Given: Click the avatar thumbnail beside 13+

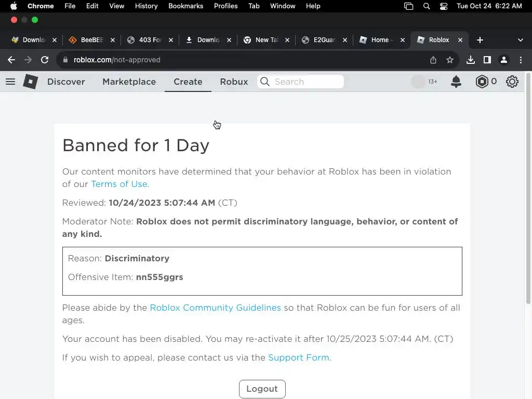Looking at the screenshot, I should pyautogui.click(x=418, y=82).
